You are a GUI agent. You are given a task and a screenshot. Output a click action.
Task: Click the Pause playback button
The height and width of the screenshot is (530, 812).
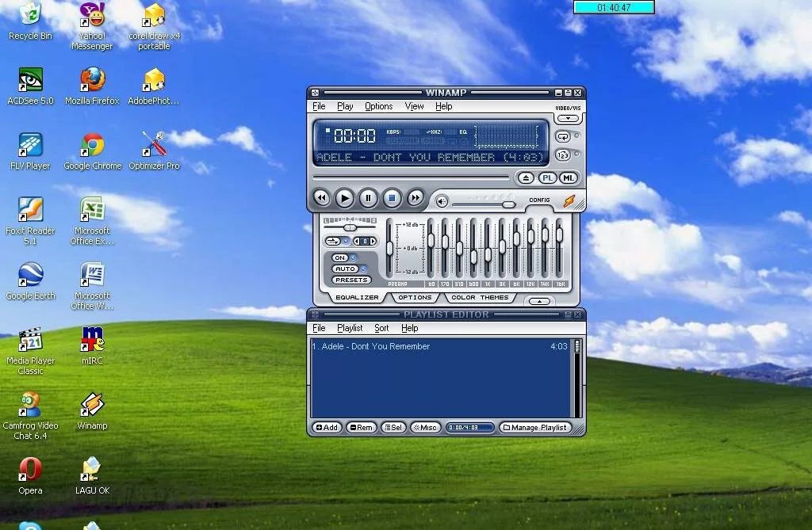[x=368, y=198]
